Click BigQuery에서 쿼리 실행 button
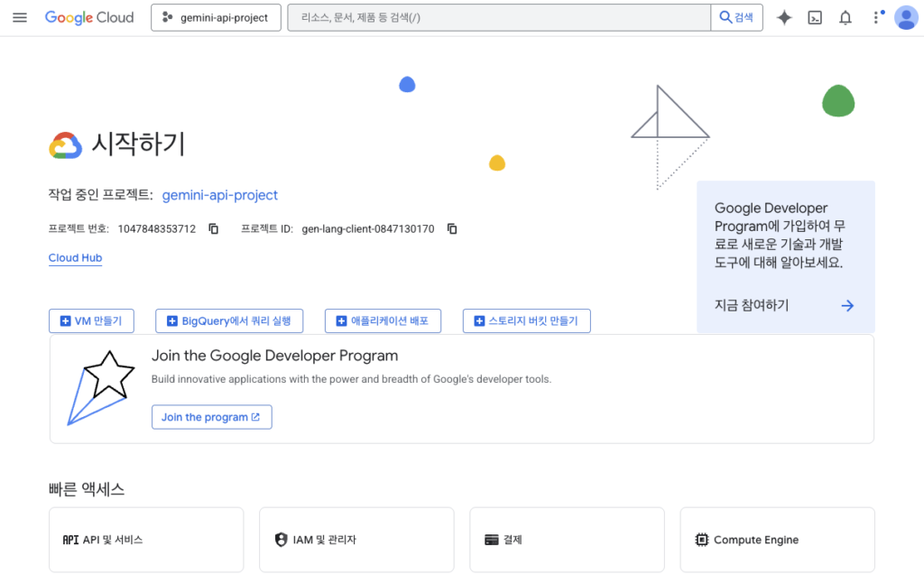 [229, 320]
